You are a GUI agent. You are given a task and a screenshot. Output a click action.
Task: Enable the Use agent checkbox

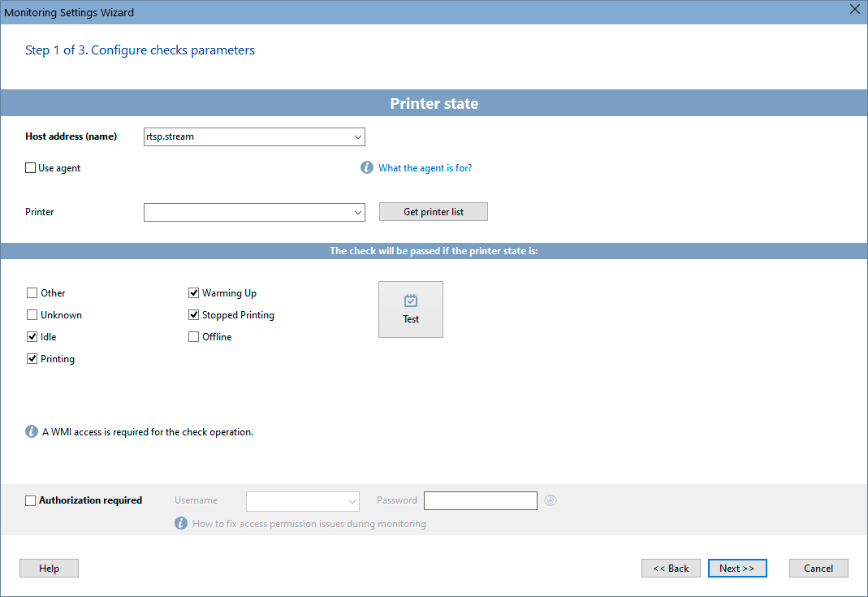coord(30,167)
